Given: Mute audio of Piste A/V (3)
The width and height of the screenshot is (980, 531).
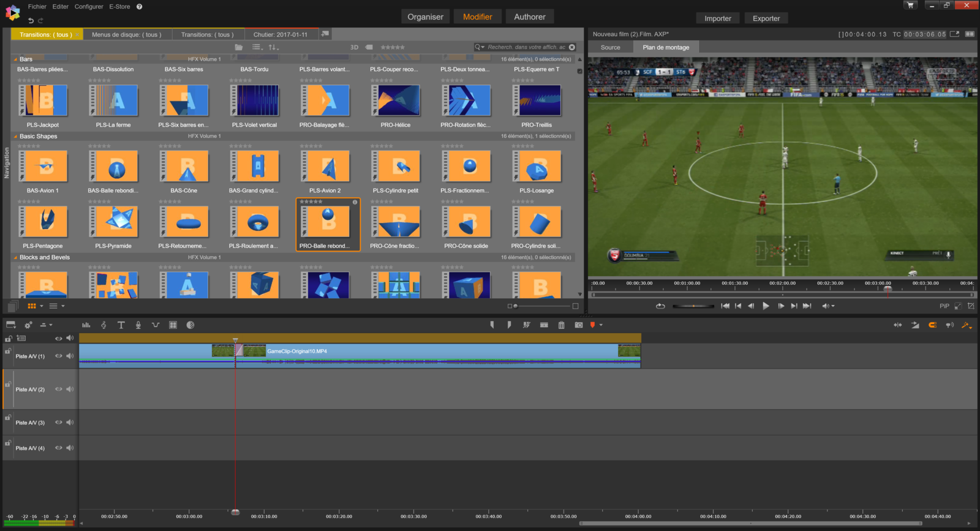Looking at the screenshot, I should (x=70, y=422).
